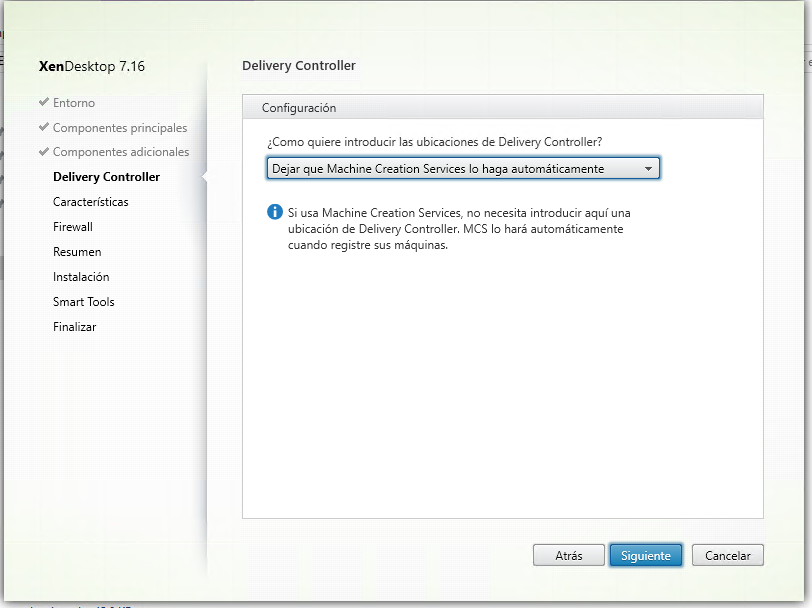812x608 pixels.
Task: Click the Delivery Controller page heading
Action: click(x=299, y=66)
